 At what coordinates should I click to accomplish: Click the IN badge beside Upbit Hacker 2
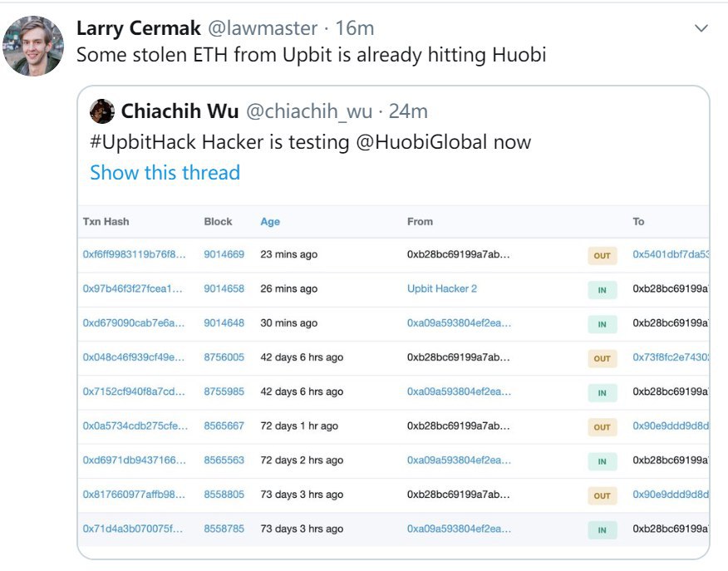coord(602,290)
